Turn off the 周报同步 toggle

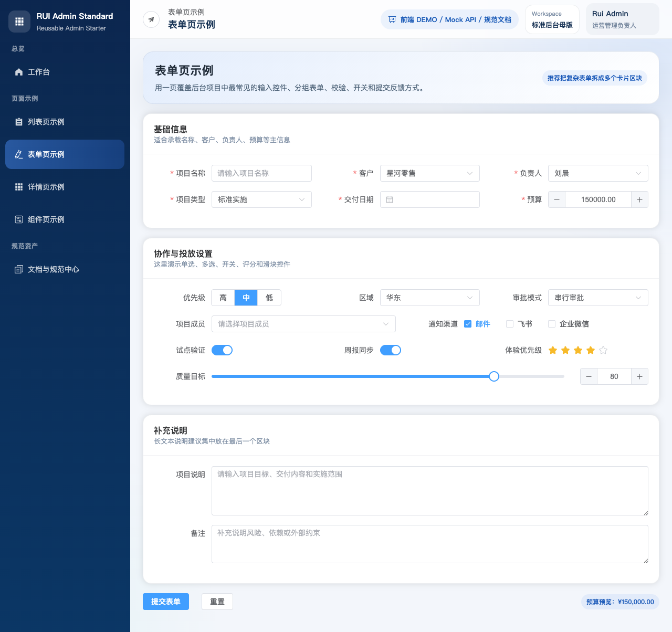pyautogui.click(x=390, y=350)
